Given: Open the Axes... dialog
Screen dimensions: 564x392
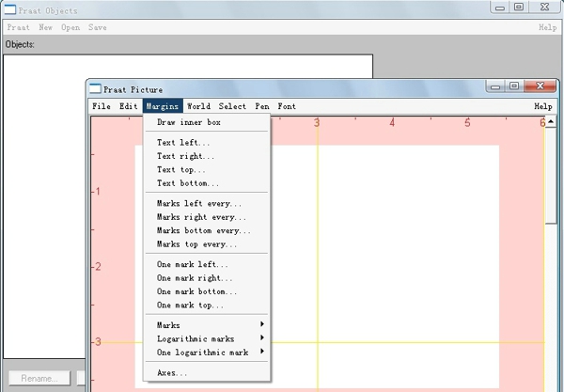Looking at the screenshot, I should (x=172, y=373).
